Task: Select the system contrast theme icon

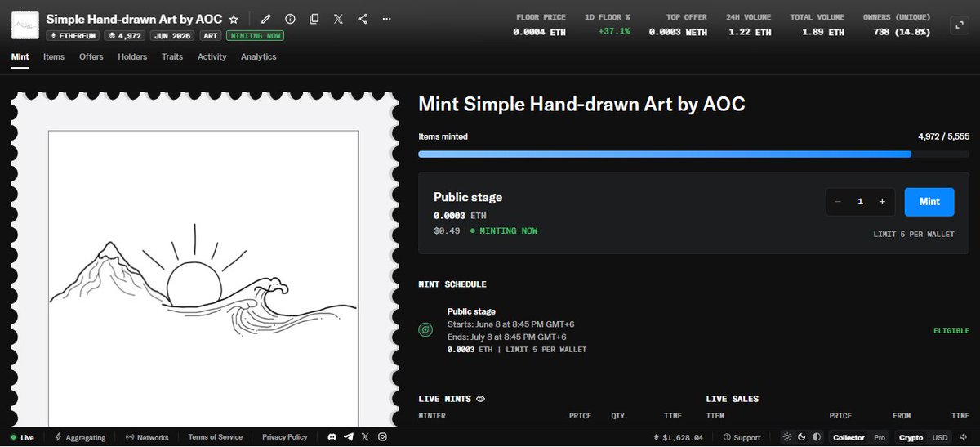Action: pyautogui.click(x=816, y=437)
